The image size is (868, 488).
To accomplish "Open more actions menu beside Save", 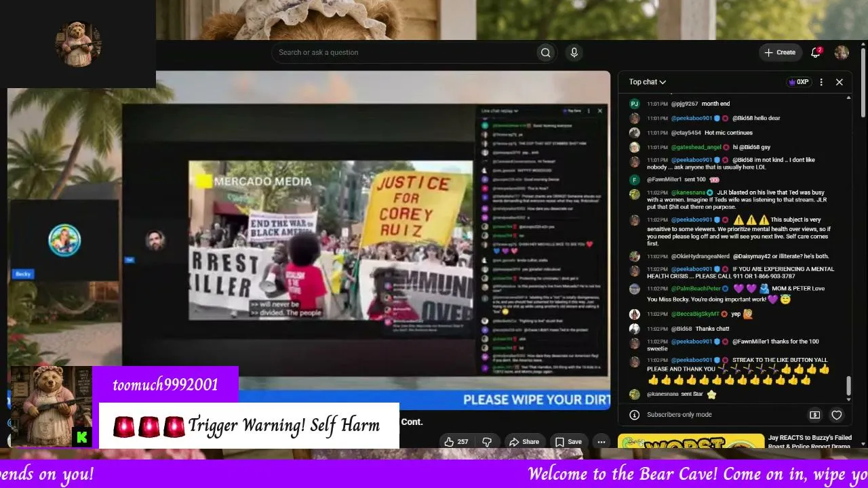I will click(601, 442).
